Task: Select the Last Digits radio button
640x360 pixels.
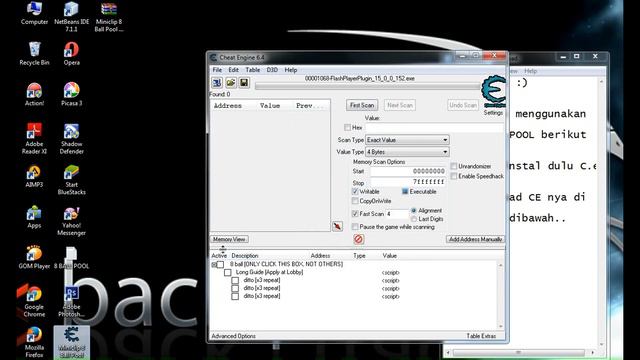Action: (x=414, y=219)
